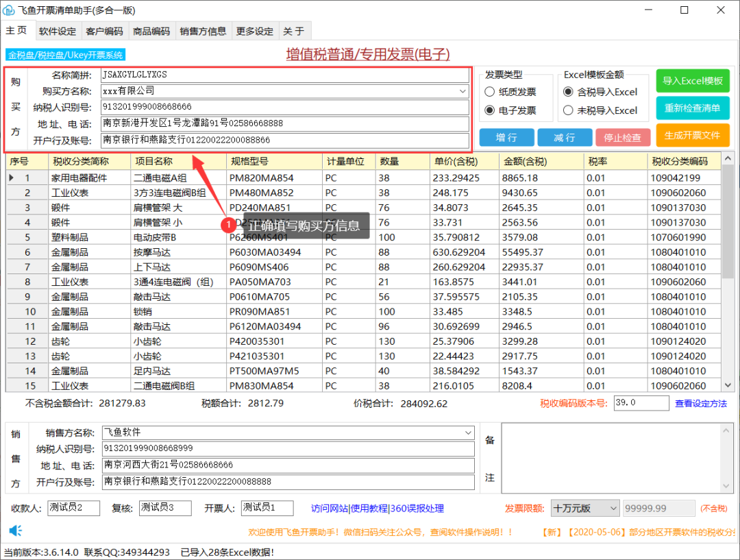Select the 纸质发票 radio option
Viewport: 740px width, 560px height.
tap(490, 92)
